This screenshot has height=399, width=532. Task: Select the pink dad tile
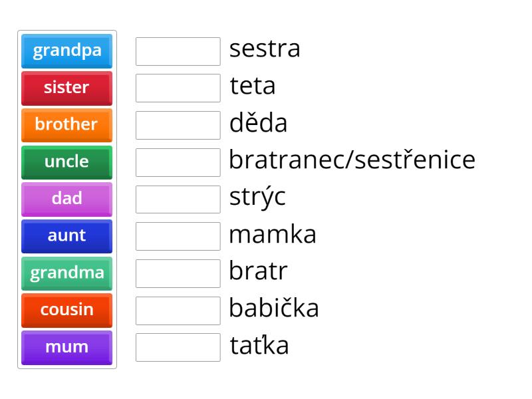point(67,199)
